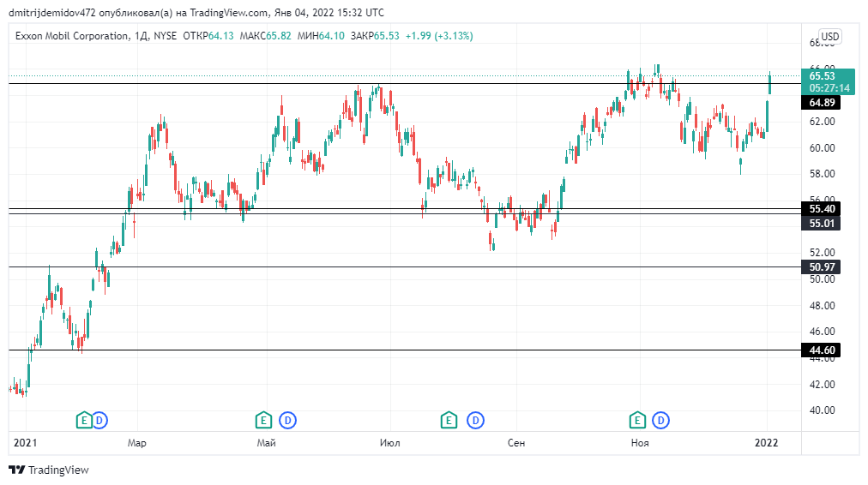Select the 55.40 horizontal line price label

coord(822,208)
